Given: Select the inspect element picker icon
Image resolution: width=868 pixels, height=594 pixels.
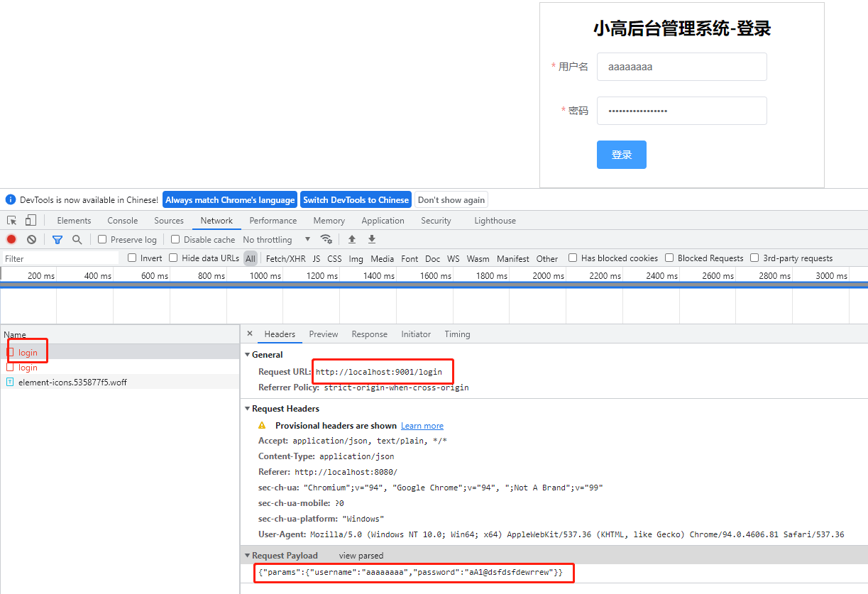Looking at the screenshot, I should [12, 221].
